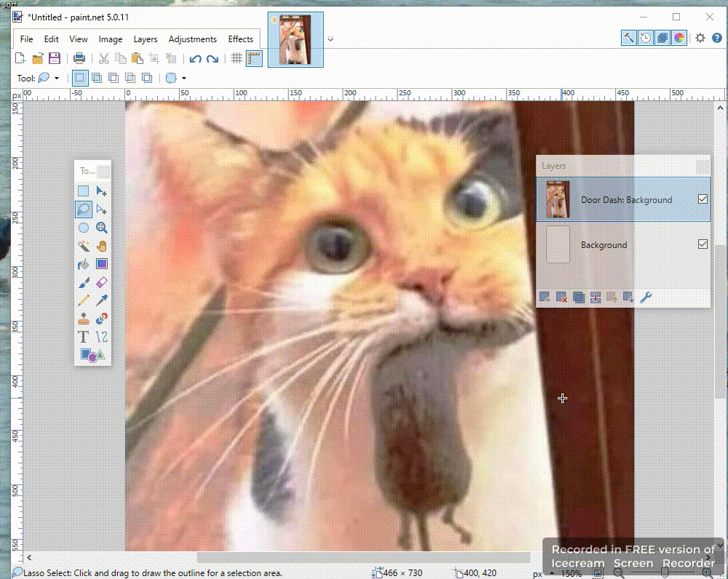Select the Recolor tool

coord(101,319)
